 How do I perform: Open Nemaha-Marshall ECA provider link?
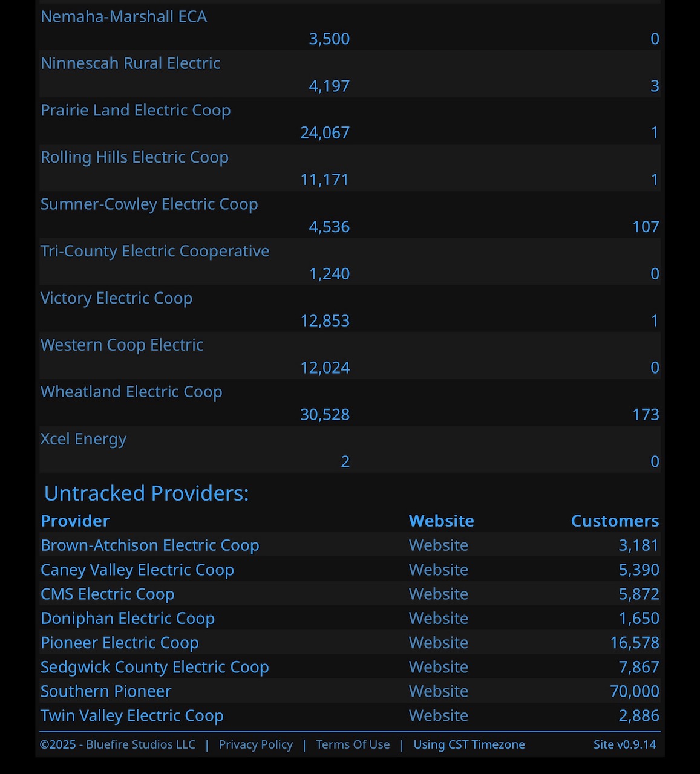(123, 16)
